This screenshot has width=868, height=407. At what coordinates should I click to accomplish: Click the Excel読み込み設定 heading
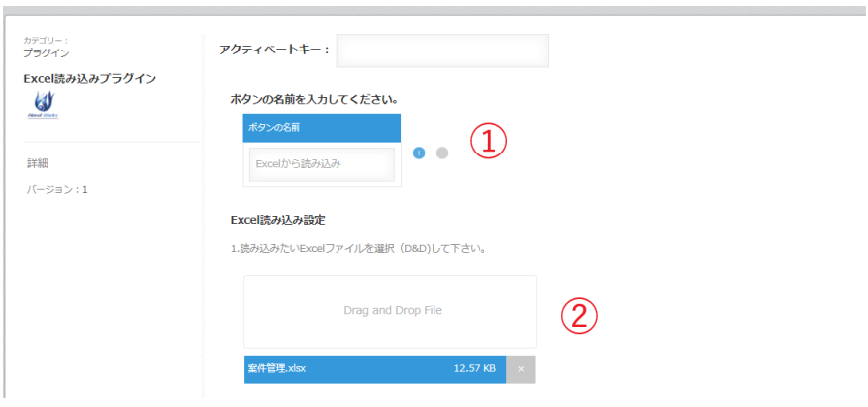(277, 220)
